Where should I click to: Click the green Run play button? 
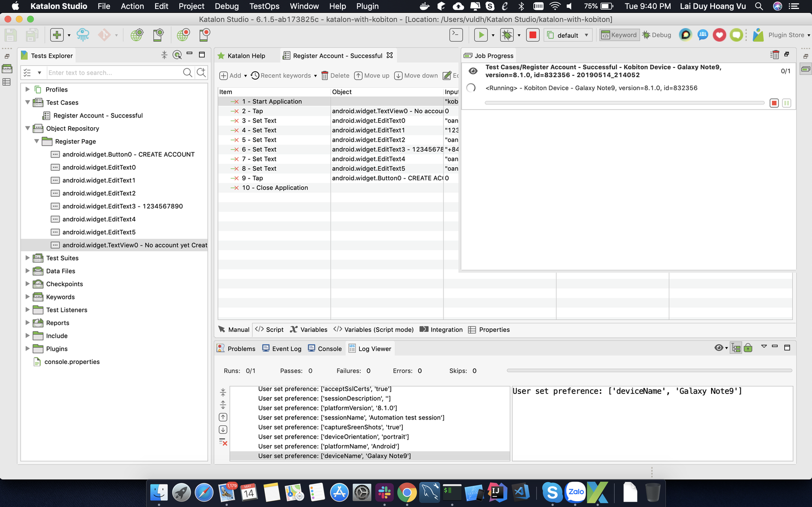pyautogui.click(x=481, y=35)
